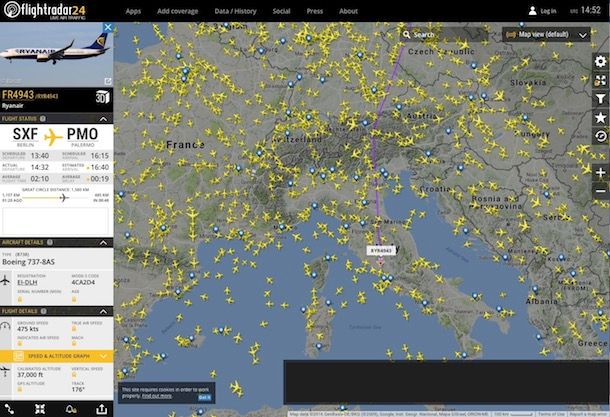
Task: Click Flight Status info question icon
Action: click(43, 119)
